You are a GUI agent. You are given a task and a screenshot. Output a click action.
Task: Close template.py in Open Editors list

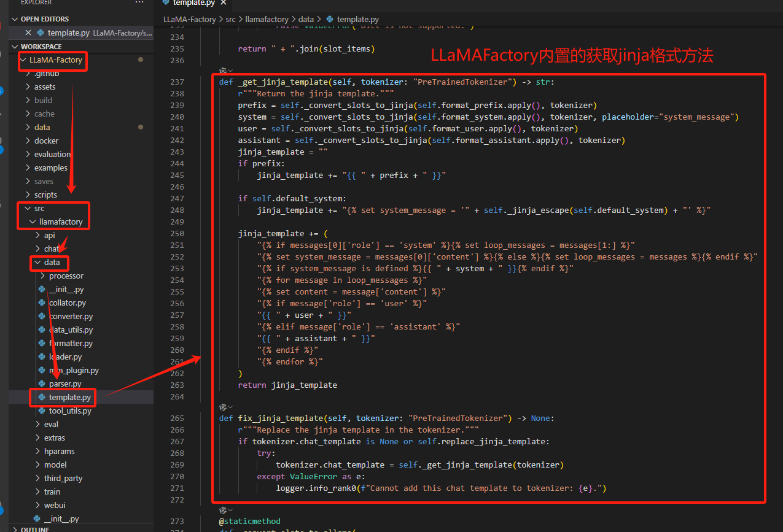point(28,33)
